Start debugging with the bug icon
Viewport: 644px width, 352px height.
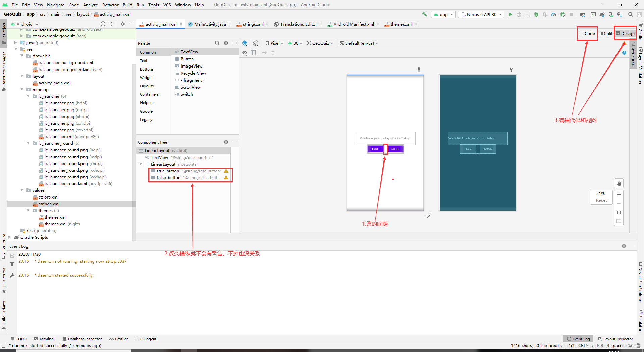536,14
